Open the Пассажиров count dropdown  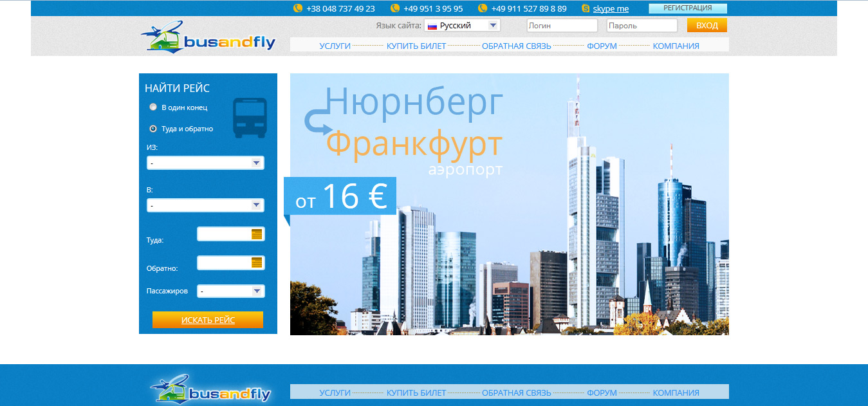231,291
